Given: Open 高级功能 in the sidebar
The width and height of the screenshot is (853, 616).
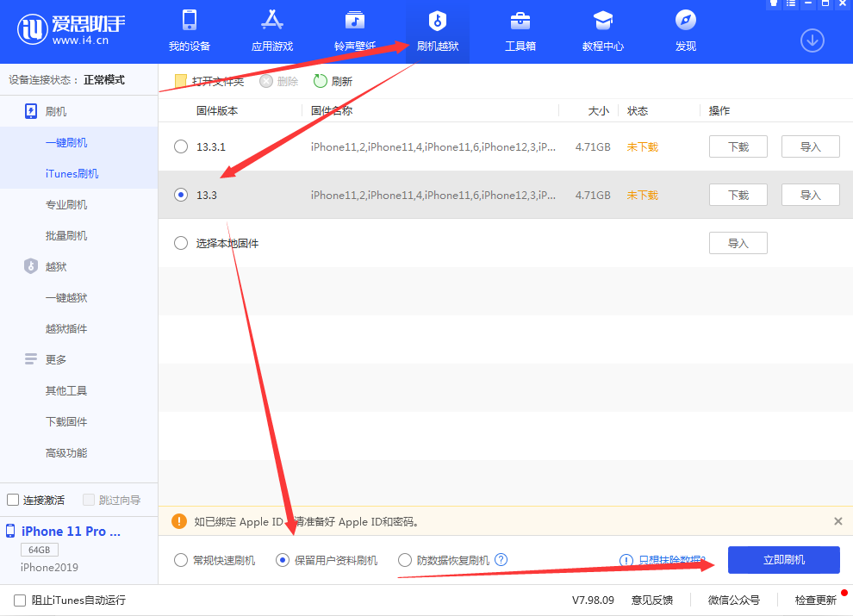Looking at the screenshot, I should pos(66,453).
